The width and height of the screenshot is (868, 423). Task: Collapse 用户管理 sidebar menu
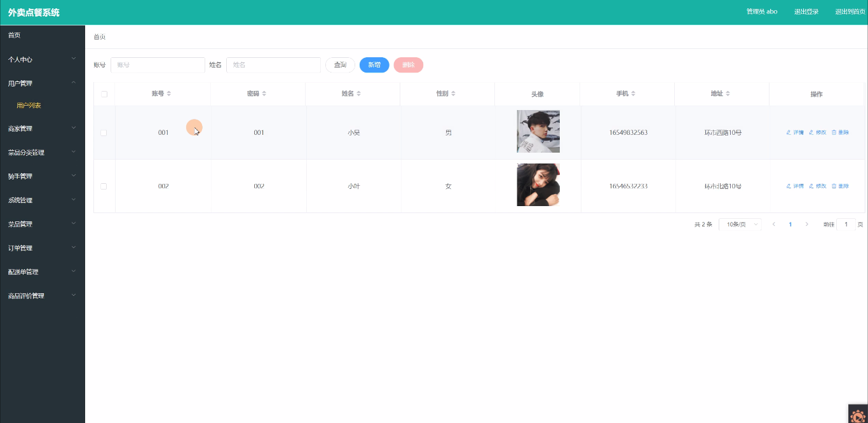(43, 83)
